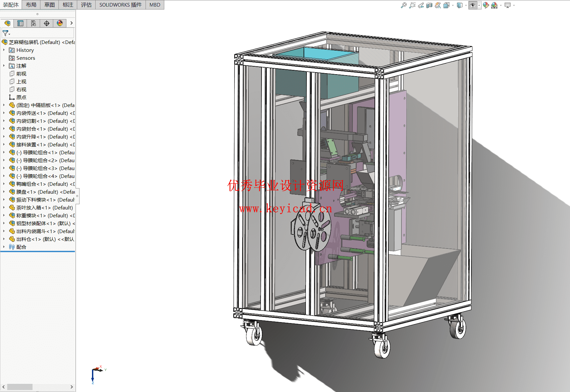
Task: Select the 上视 plane
Action: pyautogui.click(x=18, y=81)
